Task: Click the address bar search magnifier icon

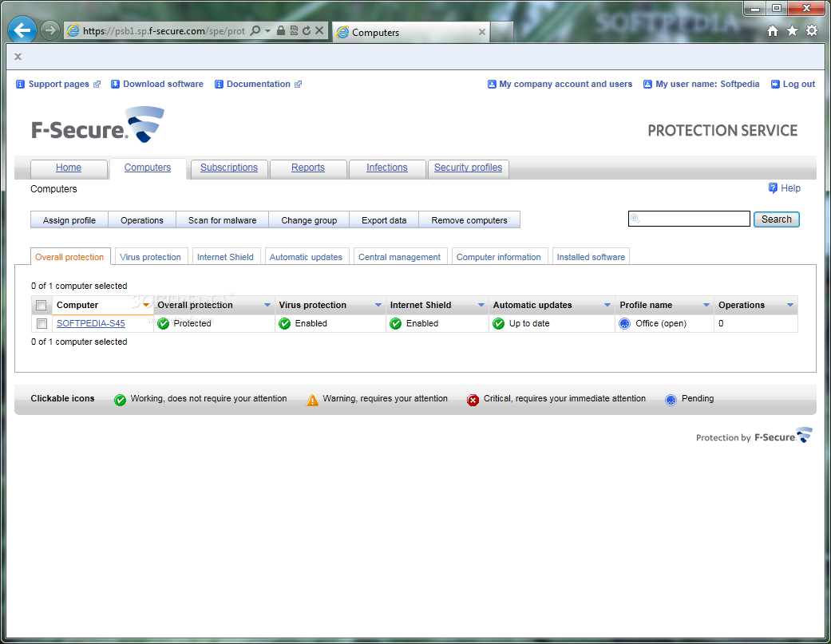Action: [255, 30]
